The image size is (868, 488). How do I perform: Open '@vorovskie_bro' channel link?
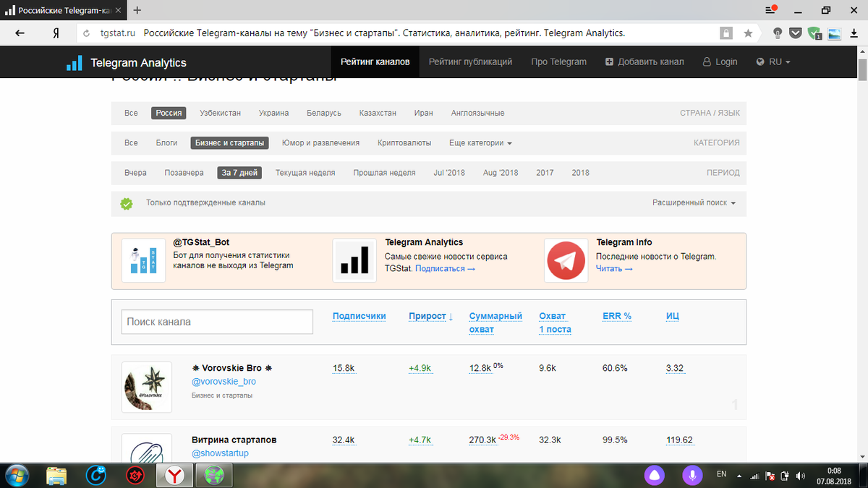pos(224,382)
